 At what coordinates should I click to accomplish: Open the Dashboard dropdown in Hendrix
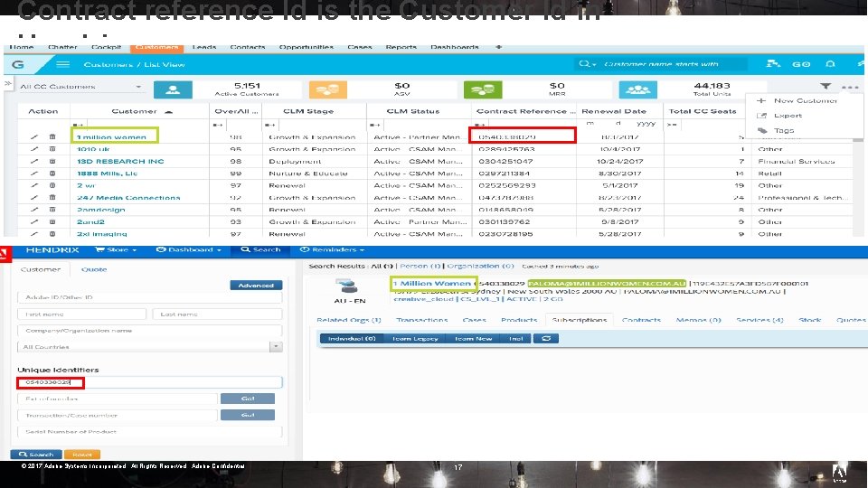point(189,249)
